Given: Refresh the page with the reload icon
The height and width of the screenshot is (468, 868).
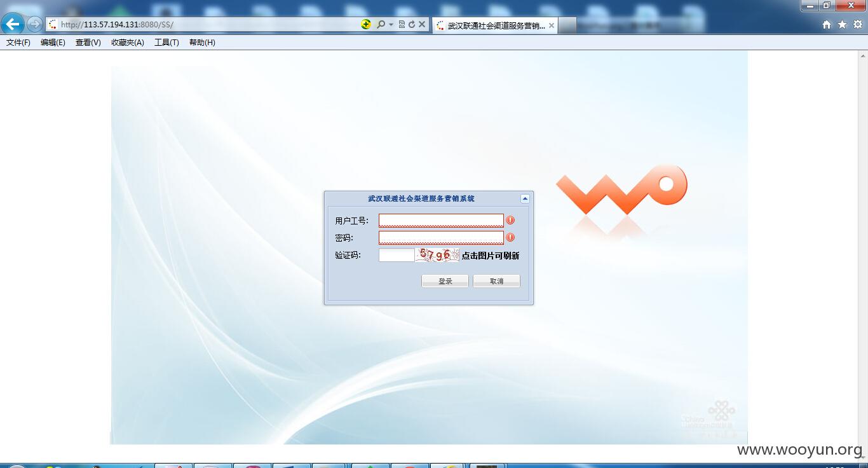Looking at the screenshot, I should coord(411,24).
